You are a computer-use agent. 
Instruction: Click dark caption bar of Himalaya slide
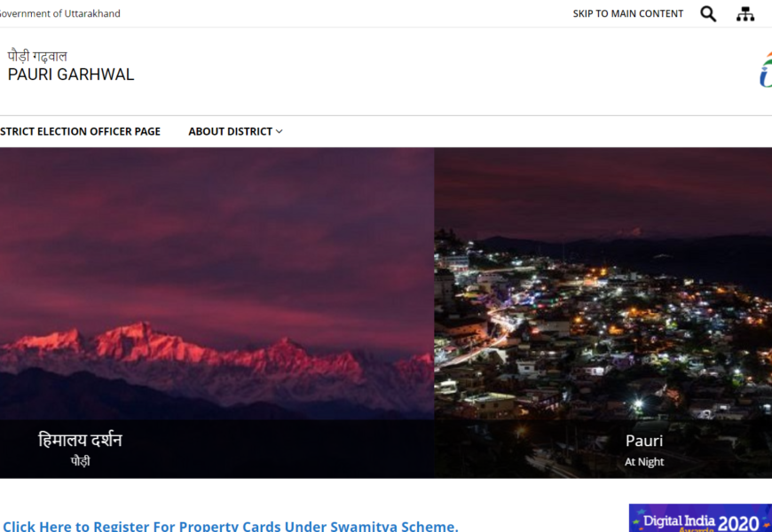[217, 449]
